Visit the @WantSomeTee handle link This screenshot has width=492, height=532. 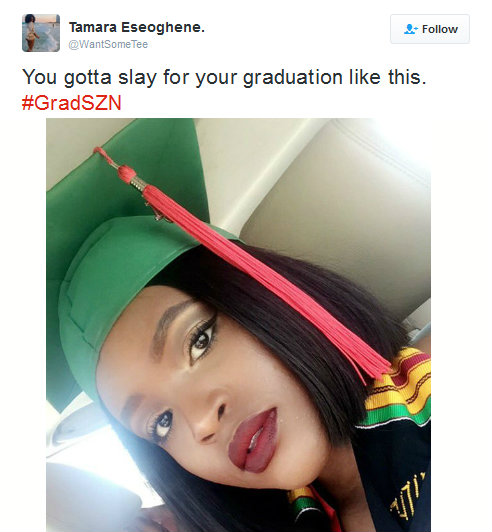click(108, 44)
